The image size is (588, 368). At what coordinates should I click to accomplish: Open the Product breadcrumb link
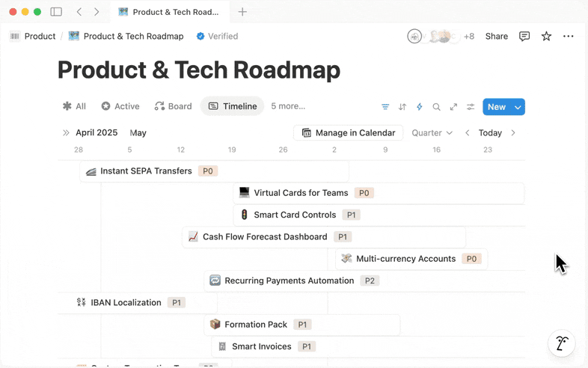(x=40, y=36)
